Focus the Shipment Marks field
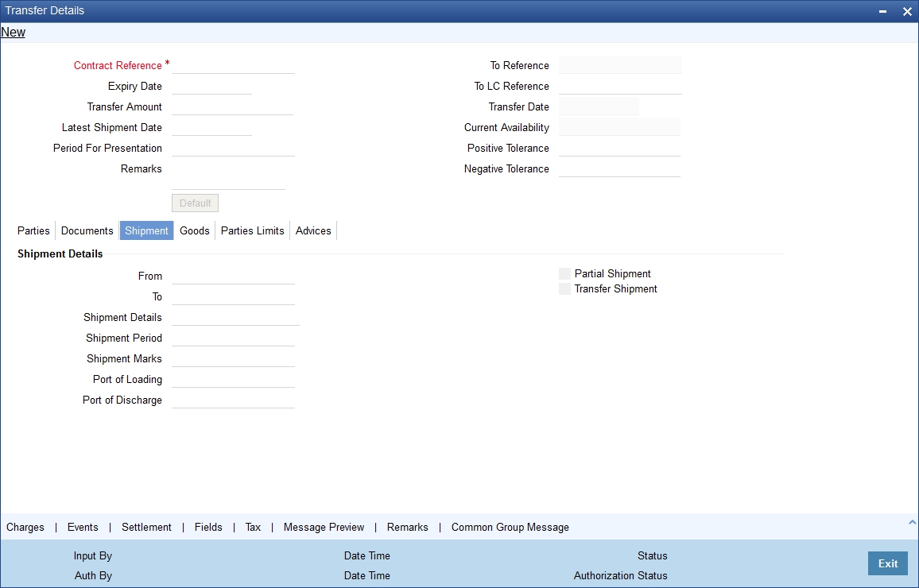This screenshot has height=588, width=919. point(233,358)
